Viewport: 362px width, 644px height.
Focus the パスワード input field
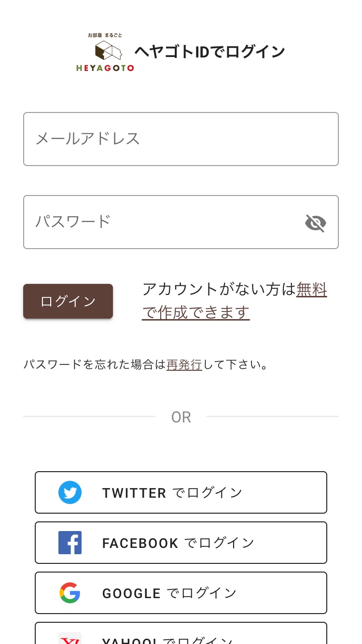pyautogui.click(x=181, y=222)
